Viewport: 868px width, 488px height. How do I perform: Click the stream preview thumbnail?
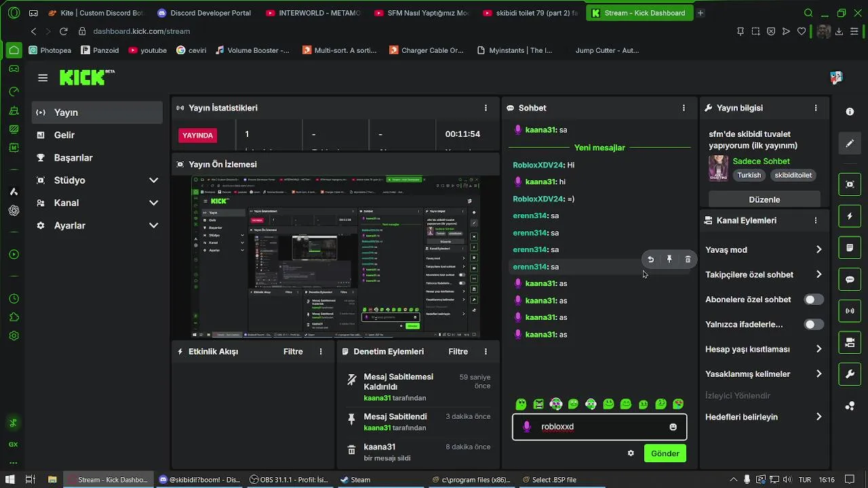click(336, 257)
